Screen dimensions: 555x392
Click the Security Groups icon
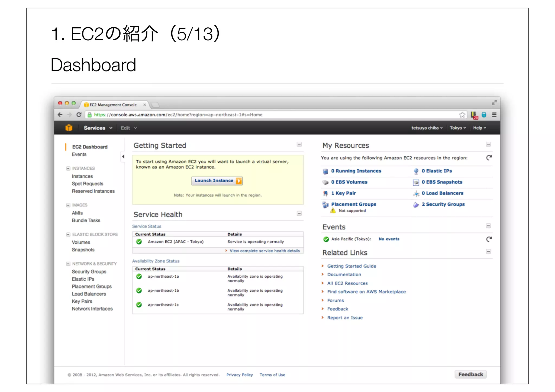tap(416, 205)
